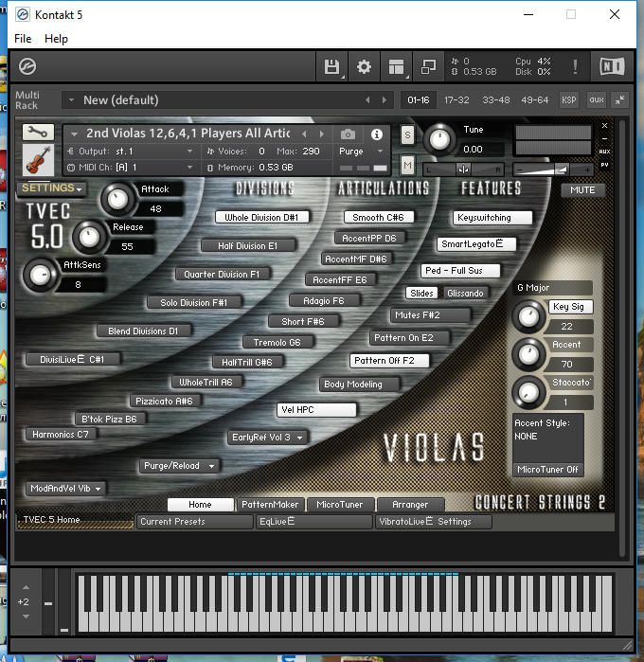The height and width of the screenshot is (662, 644).
Task: Toggle PV view in instrument header
Action: (x=604, y=165)
